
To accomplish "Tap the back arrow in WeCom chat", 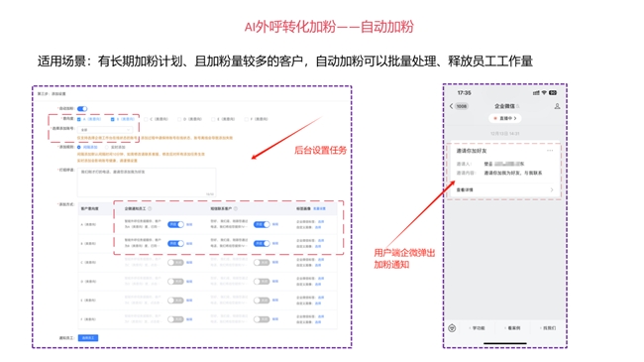I will (452, 106).
